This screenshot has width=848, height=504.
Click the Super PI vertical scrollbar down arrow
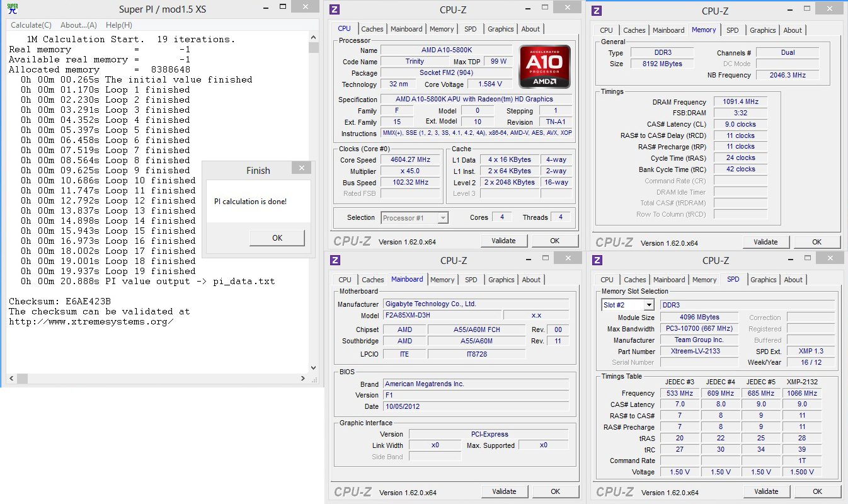pos(314,368)
